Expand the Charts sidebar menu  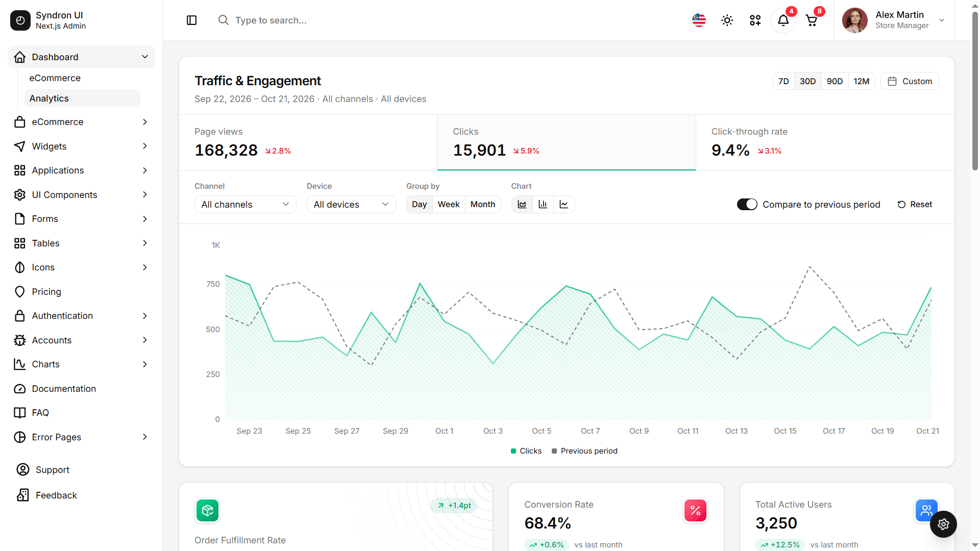81,364
